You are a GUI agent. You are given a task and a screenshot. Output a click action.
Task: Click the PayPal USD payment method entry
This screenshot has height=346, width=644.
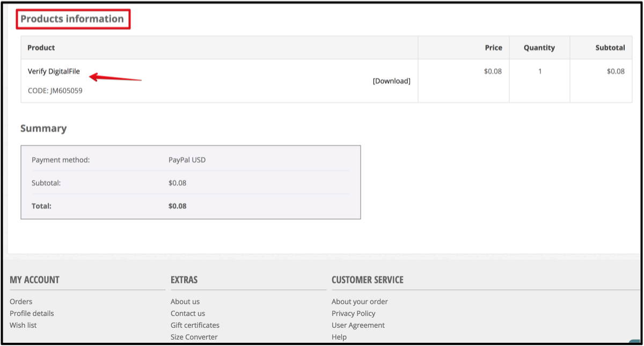(x=186, y=159)
